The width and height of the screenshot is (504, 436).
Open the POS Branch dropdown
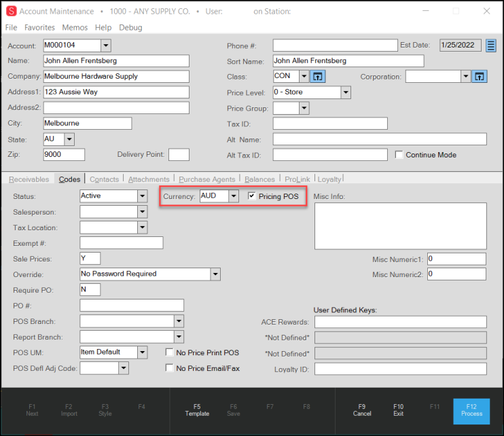click(179, 321)
